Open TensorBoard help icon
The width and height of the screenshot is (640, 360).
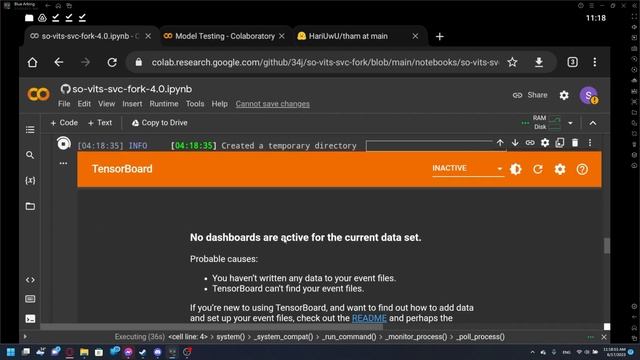(x=582, y=169)
